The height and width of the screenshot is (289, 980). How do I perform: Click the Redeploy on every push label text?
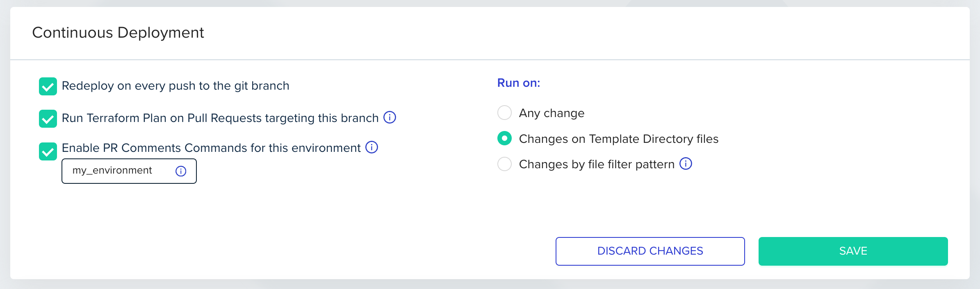pos(175,86)
